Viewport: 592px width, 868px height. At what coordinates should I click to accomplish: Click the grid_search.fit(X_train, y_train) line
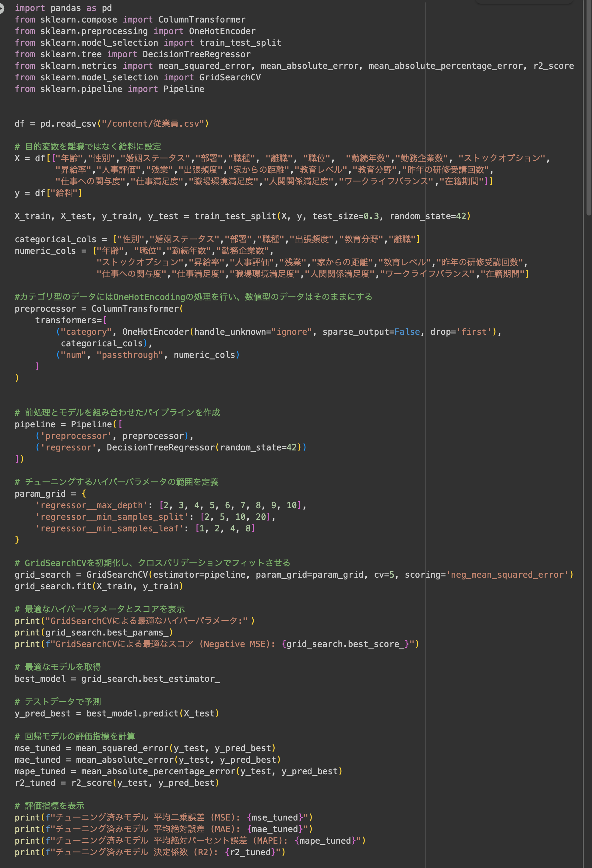click(99, 586)
